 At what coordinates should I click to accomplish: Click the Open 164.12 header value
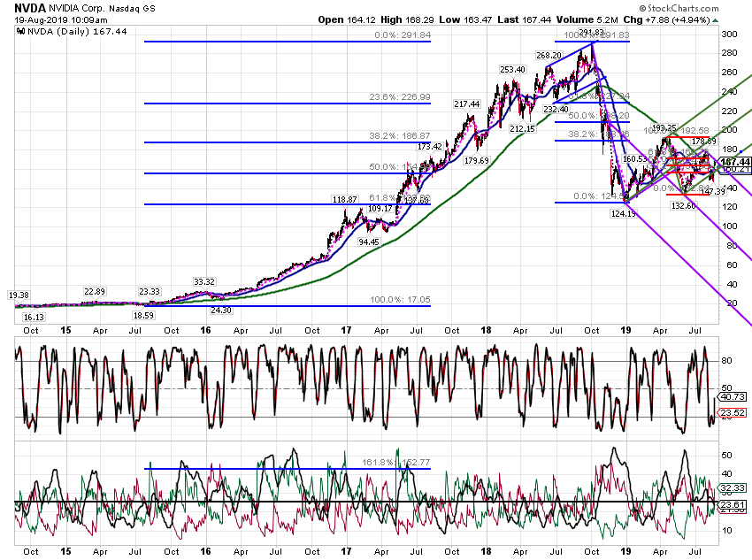coord(347,19)
